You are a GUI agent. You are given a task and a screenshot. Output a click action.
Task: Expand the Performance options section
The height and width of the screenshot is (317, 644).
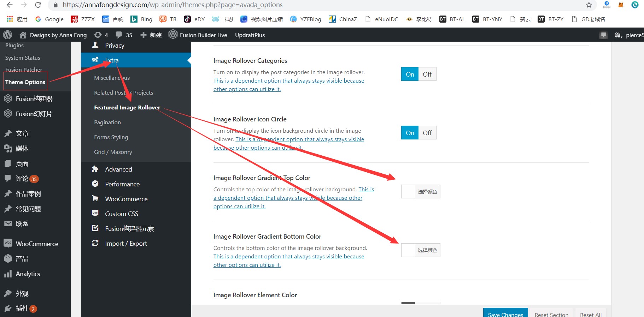122,184
